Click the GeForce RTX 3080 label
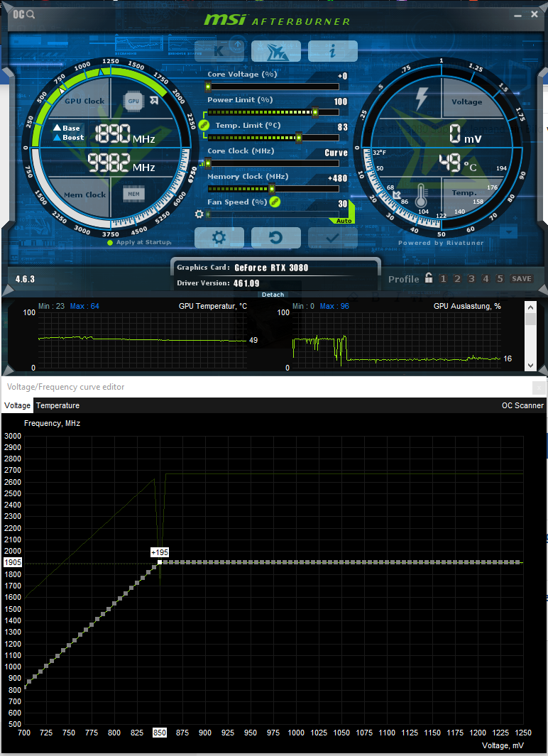Screen dimensions: 548x756 pos(271,268)
